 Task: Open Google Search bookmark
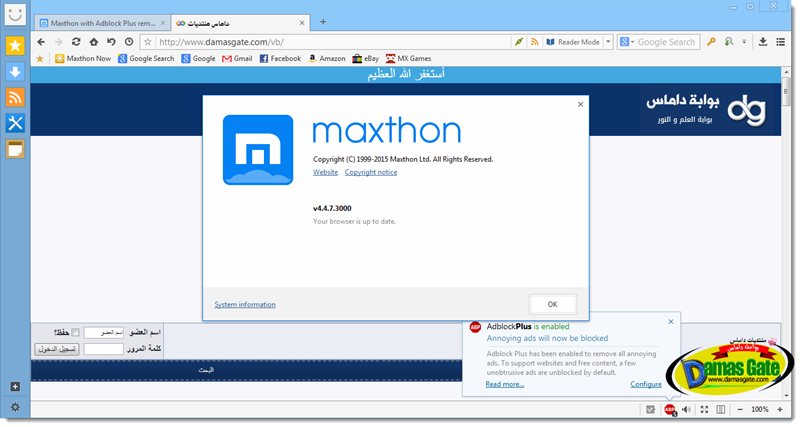pos(146,59)
